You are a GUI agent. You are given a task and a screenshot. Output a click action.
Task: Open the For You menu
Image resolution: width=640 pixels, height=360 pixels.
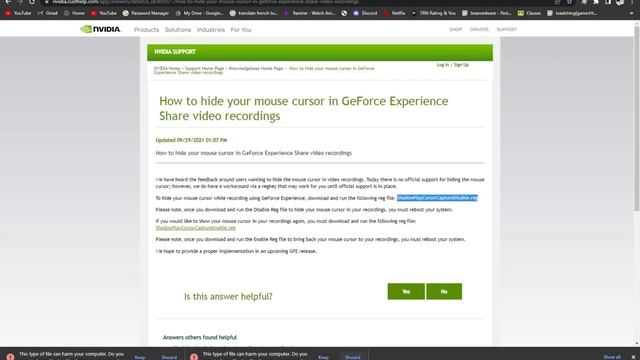241,30
